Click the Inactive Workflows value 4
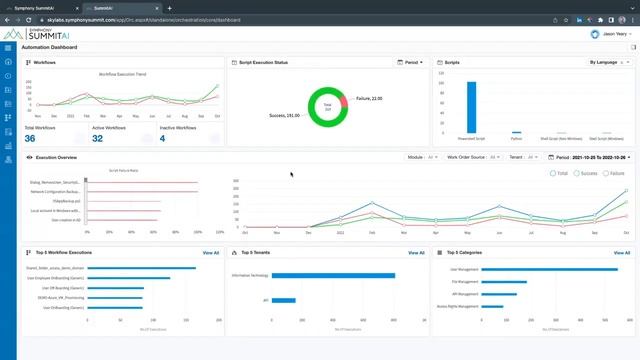Image resolution: width=640 pixels, height=360 pixels. pos(162,139)
